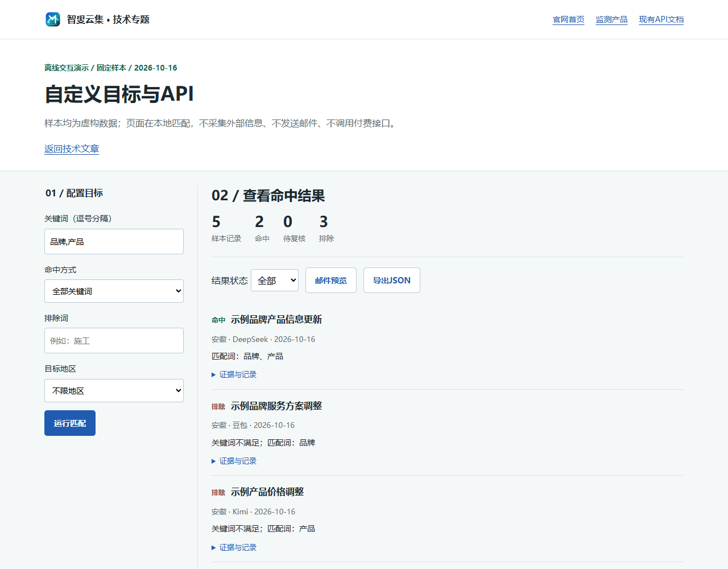Click the site name 智叟云集 • 技术专题
Viewport: 728px width, 569px height.
coord(108,19)
